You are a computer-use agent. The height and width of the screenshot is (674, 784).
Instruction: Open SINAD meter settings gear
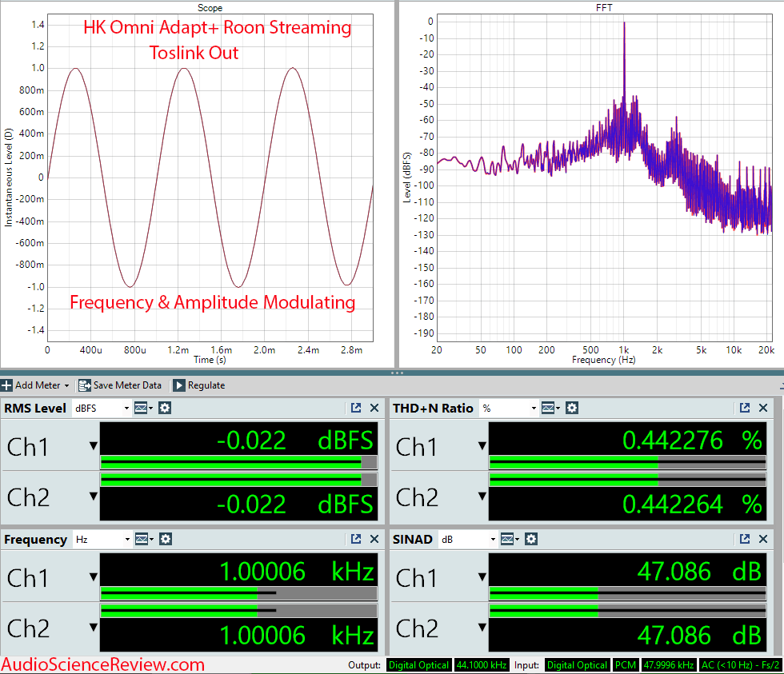click(x=531, y=539)
